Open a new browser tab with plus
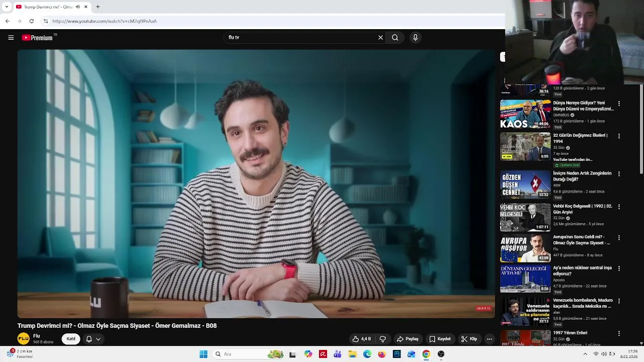This screenshot has height=362, width=644. (x=98, y=7)
